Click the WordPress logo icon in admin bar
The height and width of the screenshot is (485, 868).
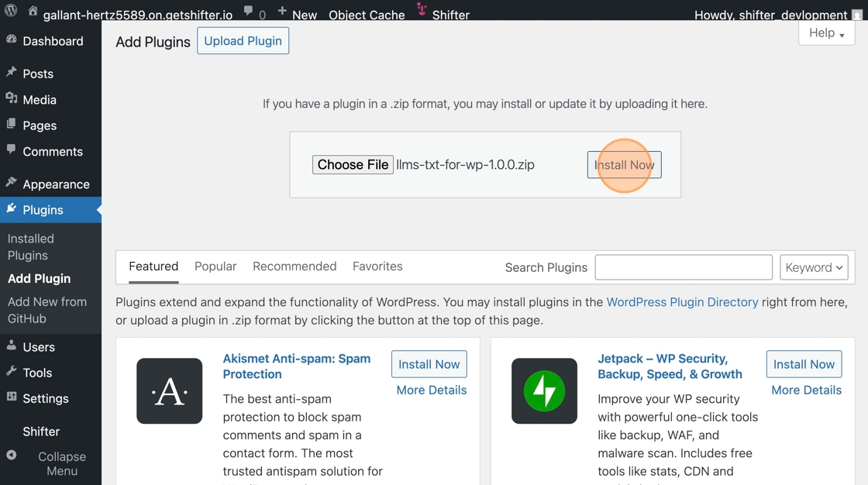click(11, 11)
